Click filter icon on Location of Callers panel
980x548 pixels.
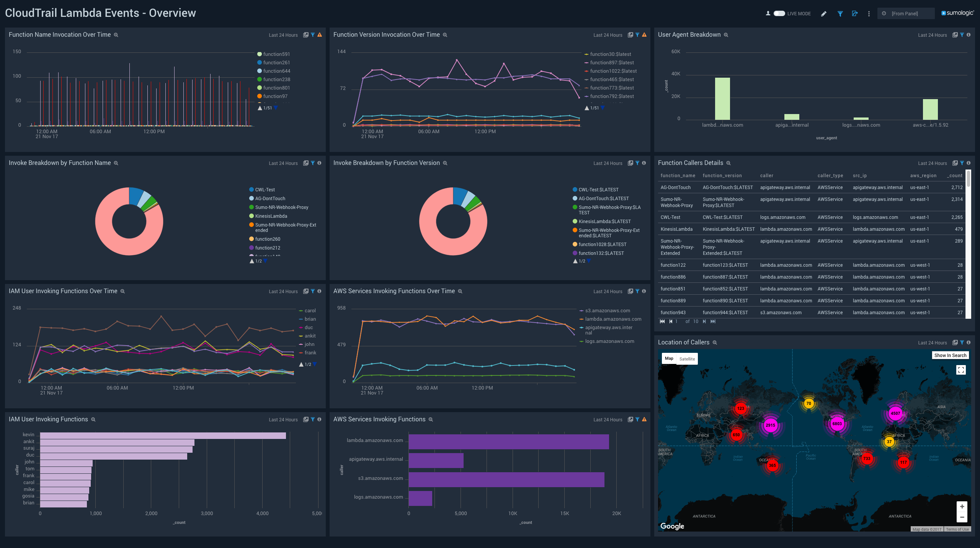tap(962, 342)
